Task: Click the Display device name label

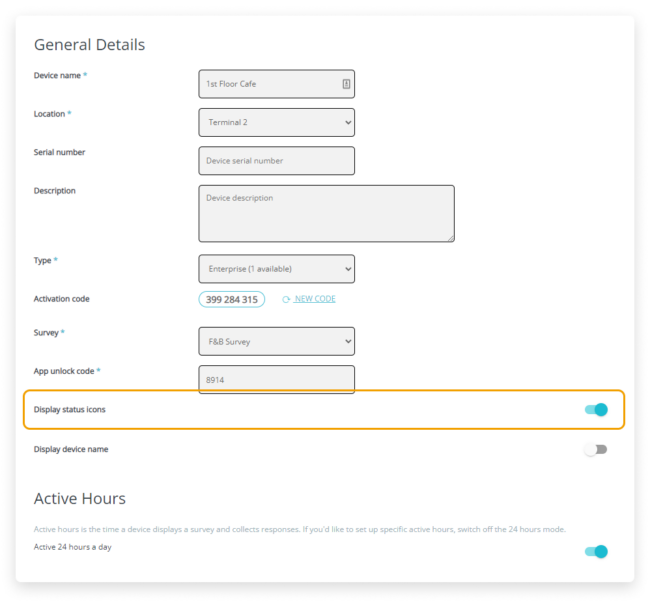Action: 71,449
